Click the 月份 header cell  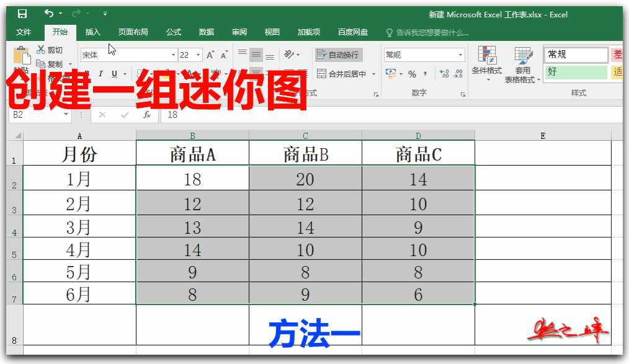pos(79,153)
